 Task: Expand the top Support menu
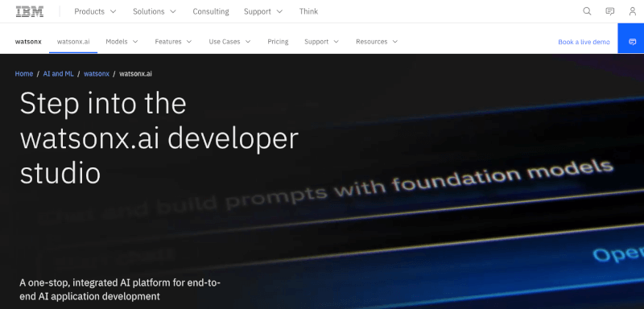tap(263, 11)
